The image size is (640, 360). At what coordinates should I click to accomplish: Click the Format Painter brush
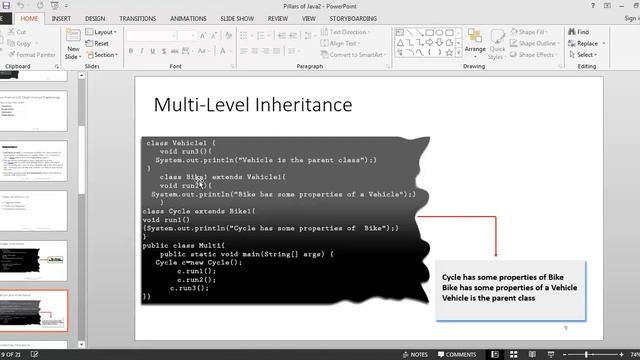32,54
